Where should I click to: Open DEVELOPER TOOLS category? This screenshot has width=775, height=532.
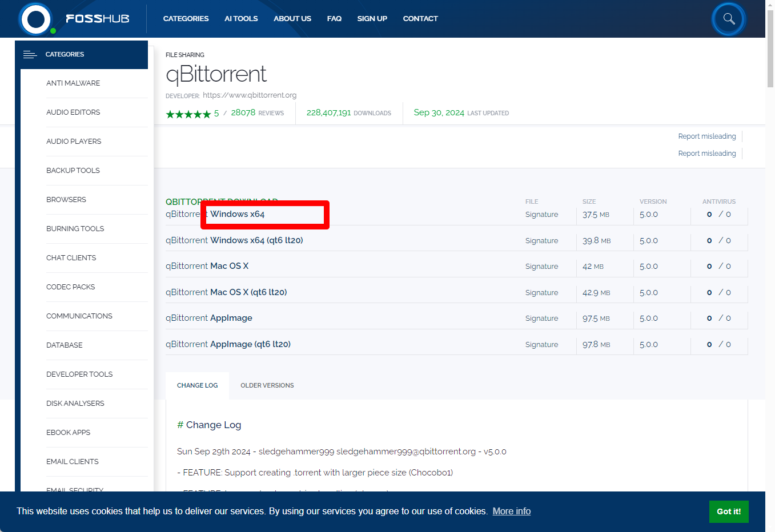tap(79, 374)
